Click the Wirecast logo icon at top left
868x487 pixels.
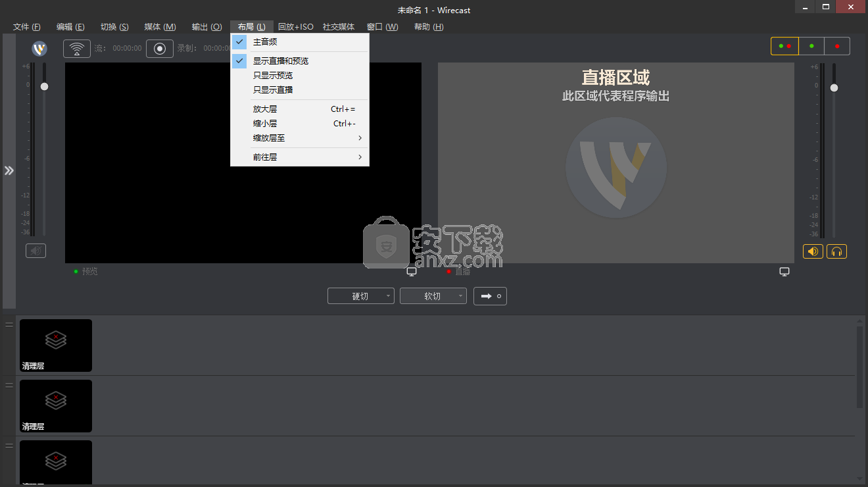click(x=39, y=49)
